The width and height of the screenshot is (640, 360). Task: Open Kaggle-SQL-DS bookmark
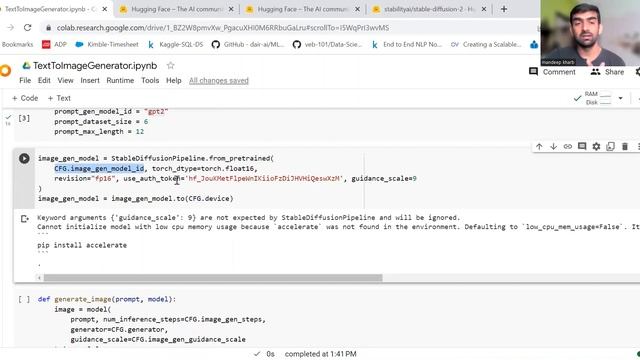point(175,44)
